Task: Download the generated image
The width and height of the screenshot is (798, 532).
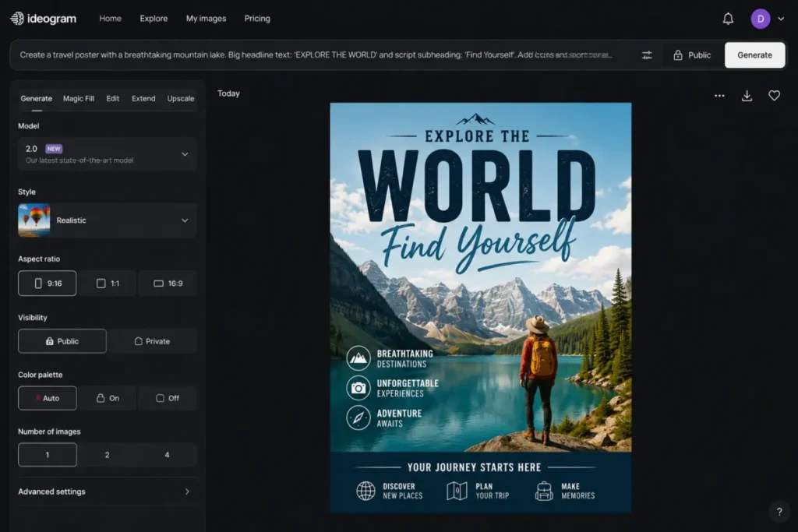Action: tap(747, 96)
